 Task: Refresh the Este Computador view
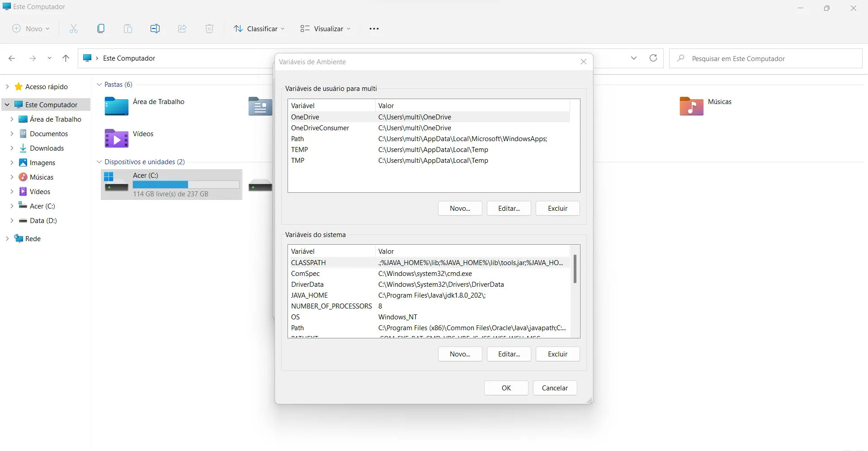click(x=653, y=58)
